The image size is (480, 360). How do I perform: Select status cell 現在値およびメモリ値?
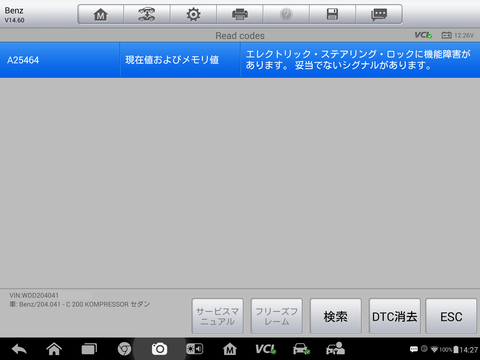click(180, 60)
